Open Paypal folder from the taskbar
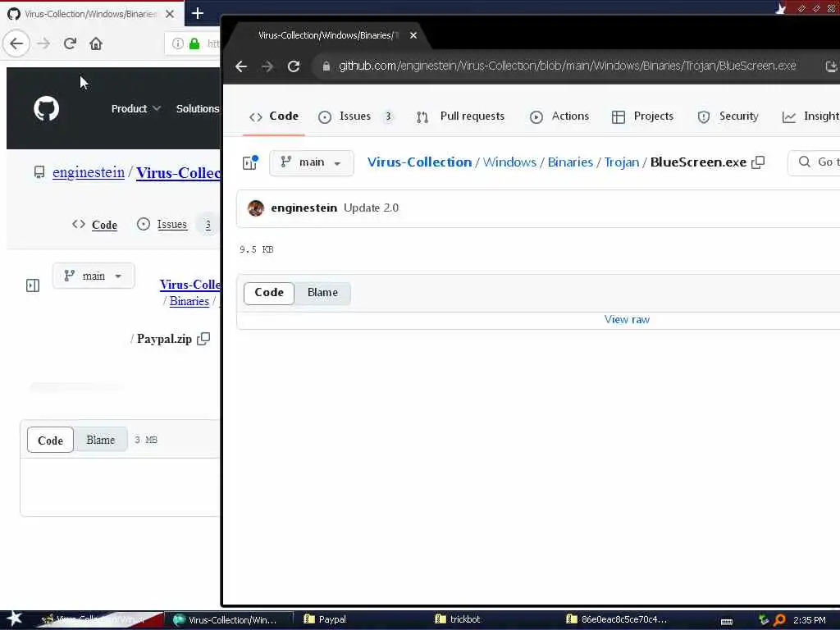Screen dimensions: 840x630 325,619
